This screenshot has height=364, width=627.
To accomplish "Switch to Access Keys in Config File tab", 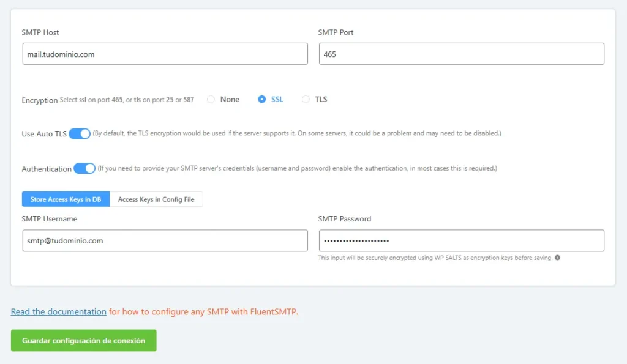I will [x=156, y=199].
